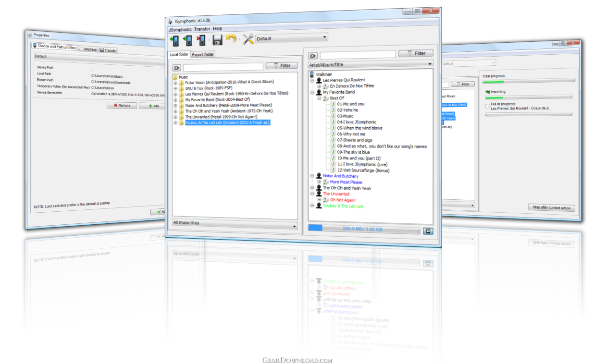The height and width of the screenshot is (364, 594).
Task: Click the delete-from-device red X icon
Action: pos(202,39)
